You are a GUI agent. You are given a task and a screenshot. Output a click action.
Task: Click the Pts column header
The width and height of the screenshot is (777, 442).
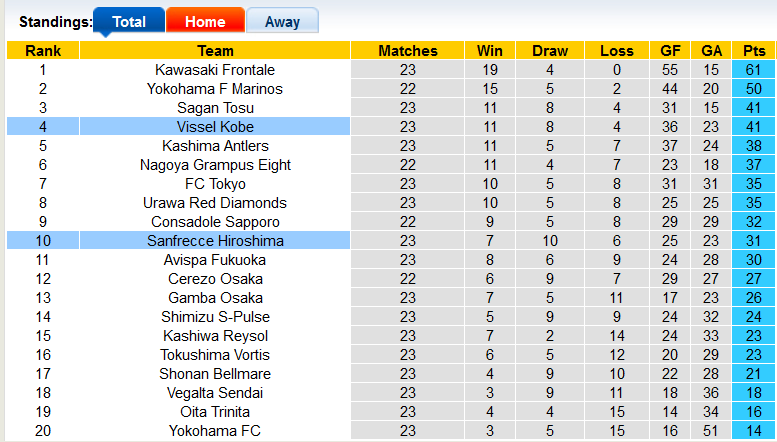pos(753,51)
